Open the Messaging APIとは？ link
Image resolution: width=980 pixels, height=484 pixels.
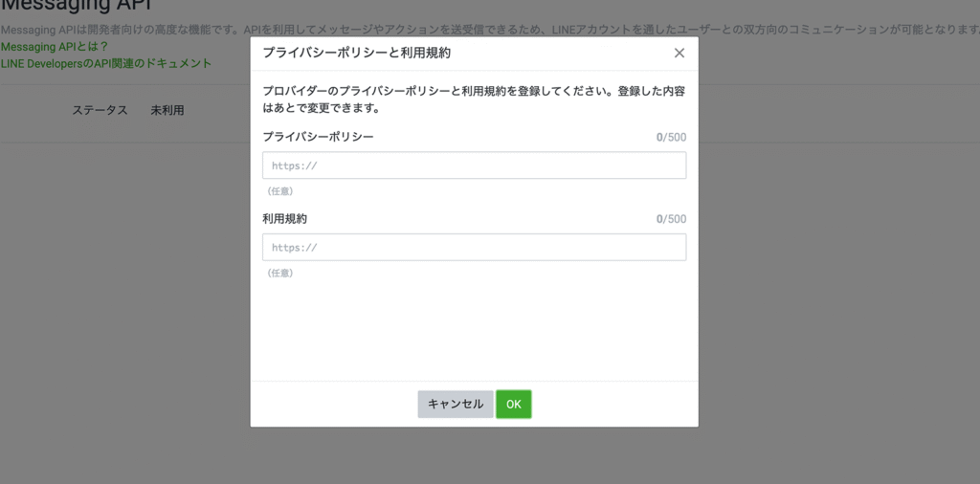coord(55,47)
